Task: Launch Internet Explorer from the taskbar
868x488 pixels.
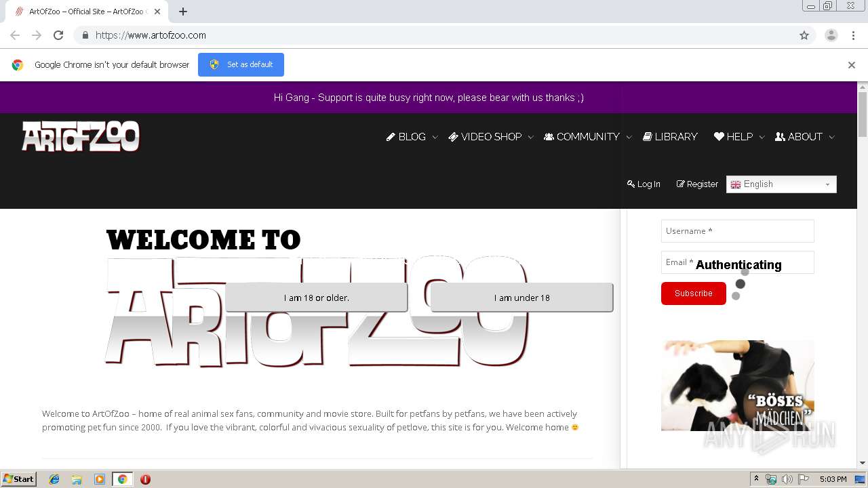Action: (54, 479)
